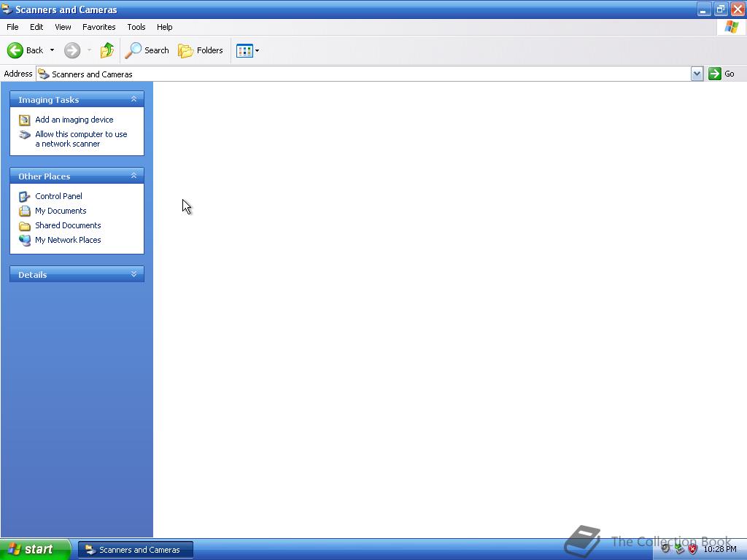Close the Scanners and Cameras window

738,9
